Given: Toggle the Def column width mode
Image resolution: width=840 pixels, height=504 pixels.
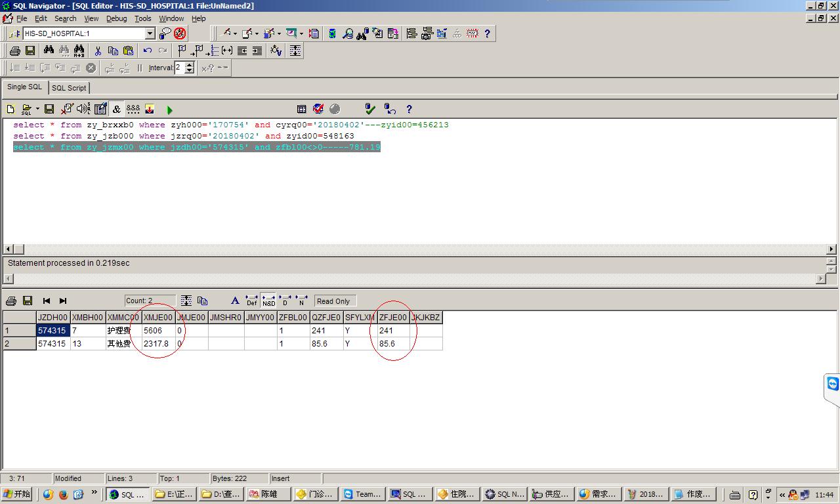Looking at the screenshot, I should 251,301.
